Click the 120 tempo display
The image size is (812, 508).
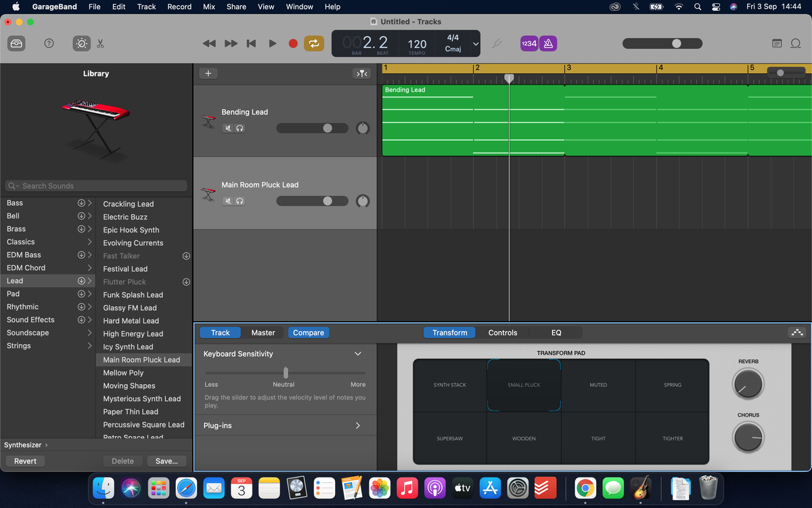click(417, 43)
